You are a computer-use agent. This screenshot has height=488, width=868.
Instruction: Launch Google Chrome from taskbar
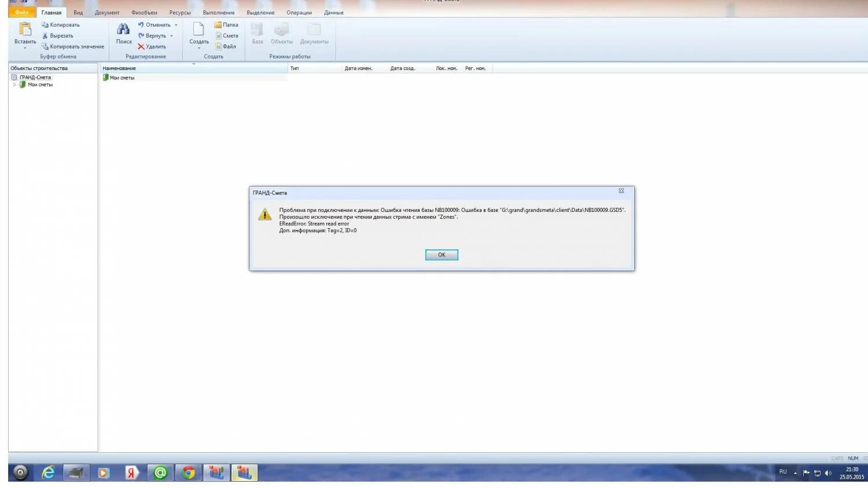coord(188,473)
